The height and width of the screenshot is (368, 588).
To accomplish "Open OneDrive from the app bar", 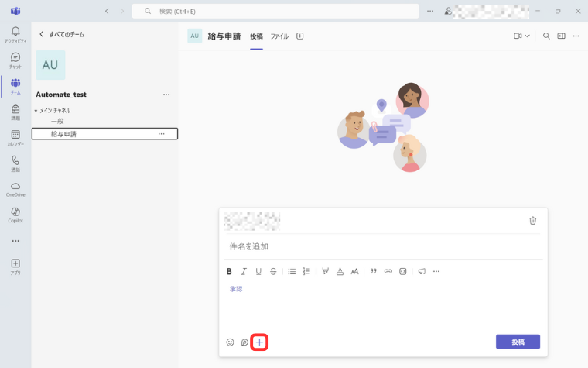I will [x=15, y=188].
